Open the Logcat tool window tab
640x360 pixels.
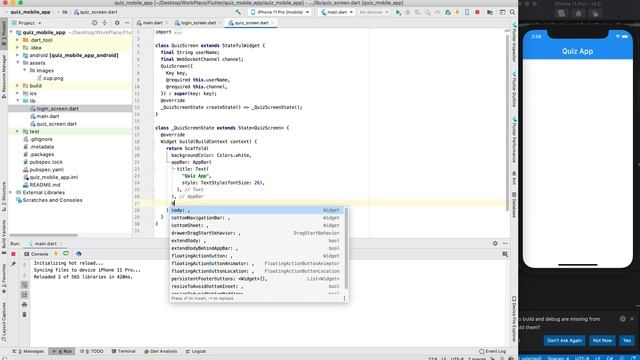tap(196, 351)
